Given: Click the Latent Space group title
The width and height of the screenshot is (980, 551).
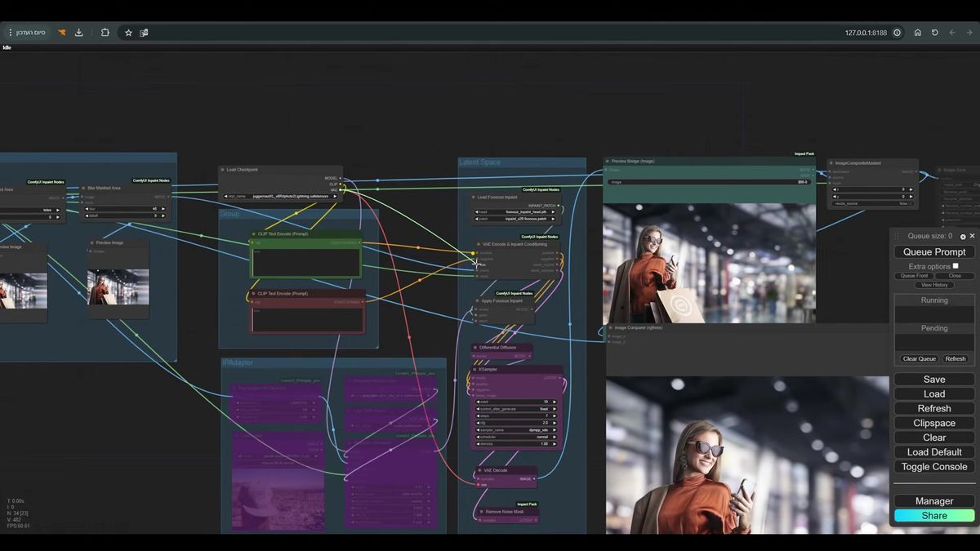Looking at the screenshot, I should coord(480,162).
